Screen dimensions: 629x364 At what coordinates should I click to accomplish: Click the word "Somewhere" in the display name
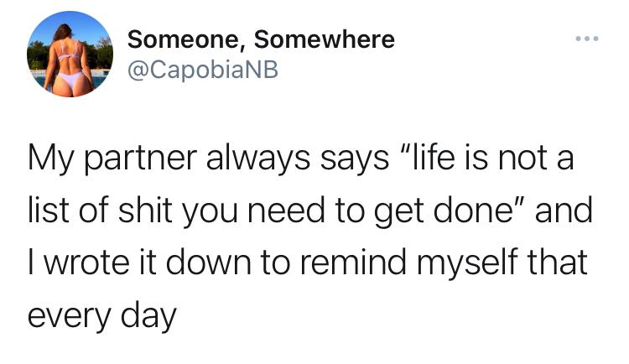(324, 39)
